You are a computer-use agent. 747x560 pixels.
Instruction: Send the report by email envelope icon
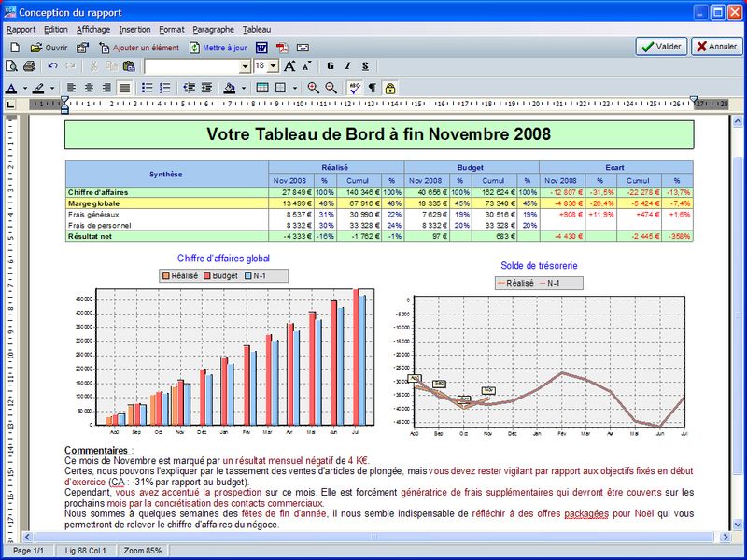[x=303, y=48]
